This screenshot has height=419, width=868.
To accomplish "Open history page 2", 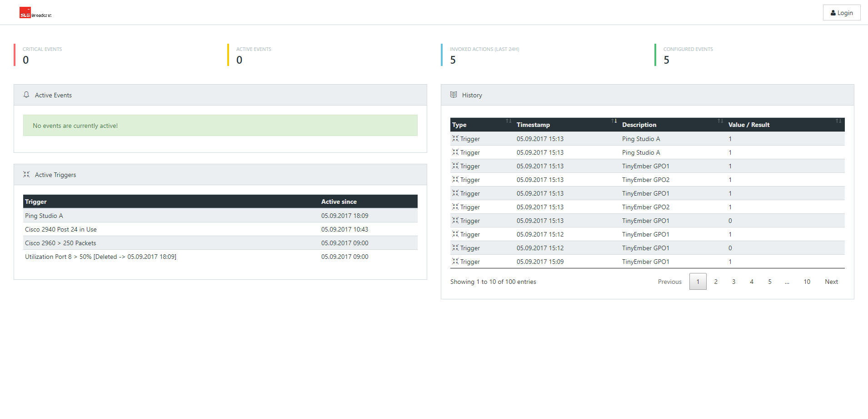I will [716, 282].
